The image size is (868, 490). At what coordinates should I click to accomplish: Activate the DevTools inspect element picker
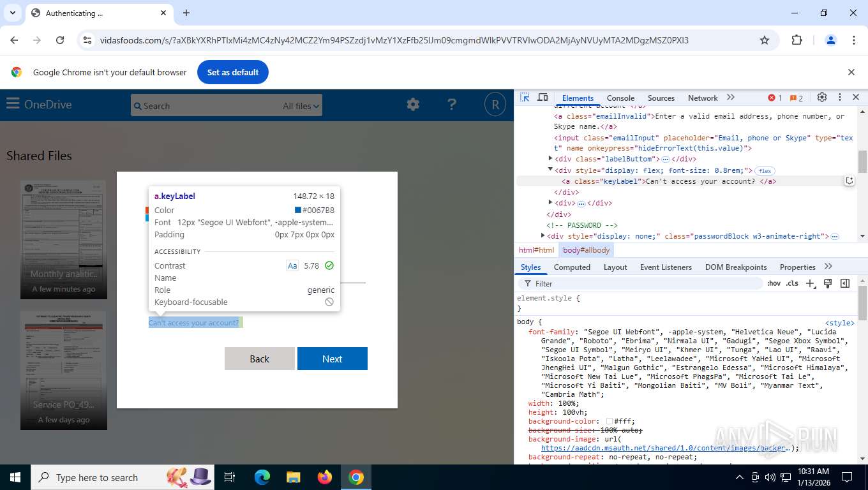[525, 98]
